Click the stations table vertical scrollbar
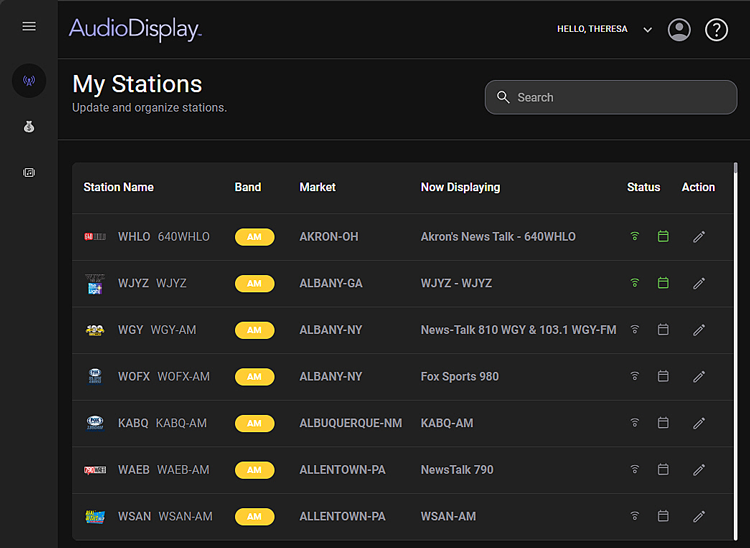 click(x=736, y=351)
